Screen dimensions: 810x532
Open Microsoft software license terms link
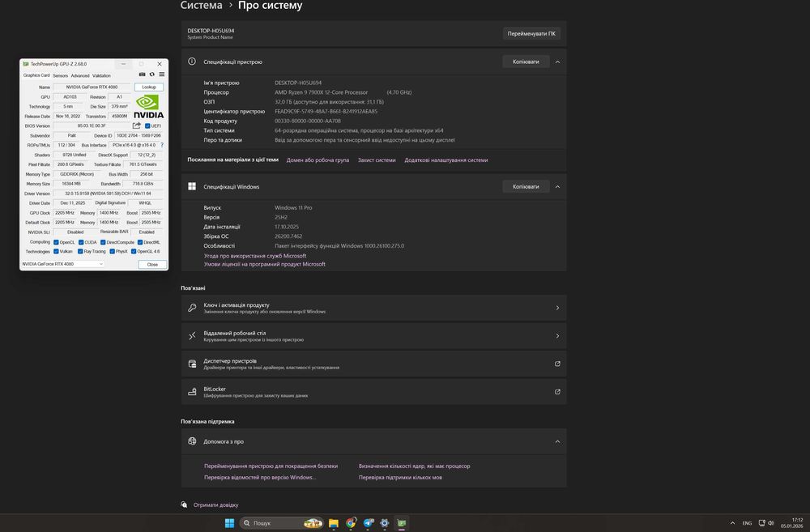(265, 264)
